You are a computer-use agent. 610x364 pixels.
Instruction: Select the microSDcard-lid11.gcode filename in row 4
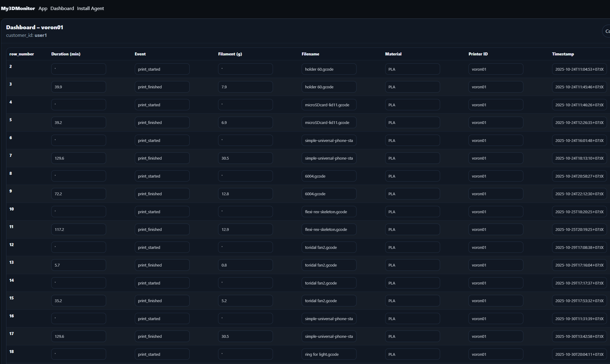pyautogui.click(x=329, y=104)
